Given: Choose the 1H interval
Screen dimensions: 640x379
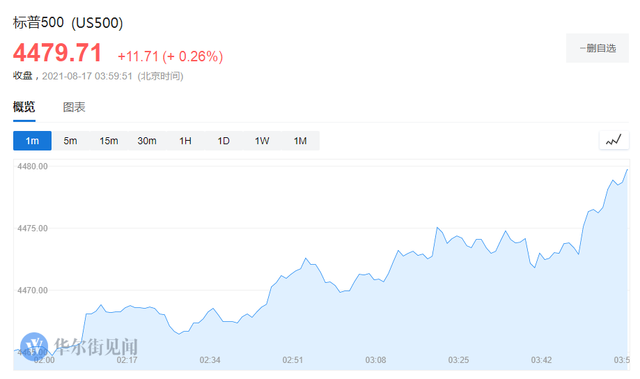Looking at the screenshot, I should (185, 141).
